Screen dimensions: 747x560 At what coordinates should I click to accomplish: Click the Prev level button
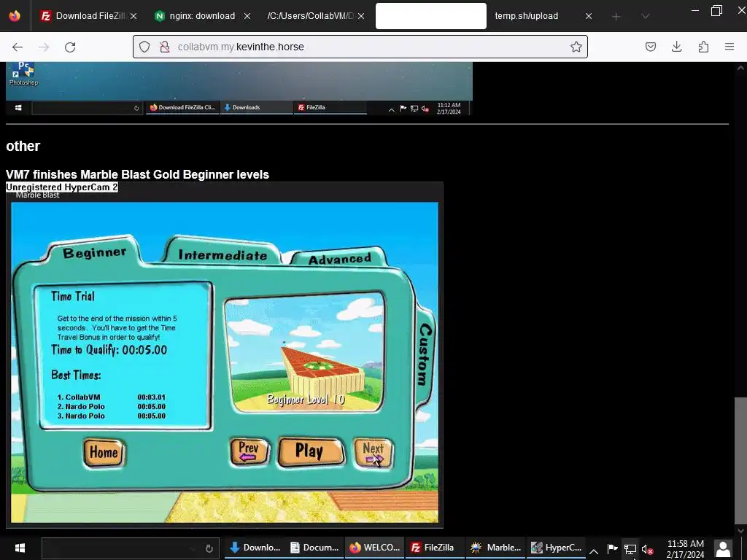249,451
